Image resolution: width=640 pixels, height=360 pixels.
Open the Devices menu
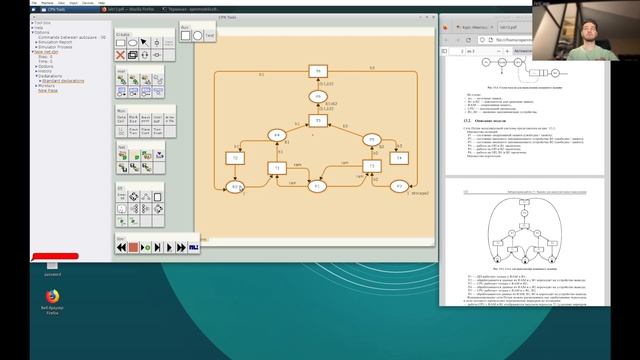[x=88, y=2]
